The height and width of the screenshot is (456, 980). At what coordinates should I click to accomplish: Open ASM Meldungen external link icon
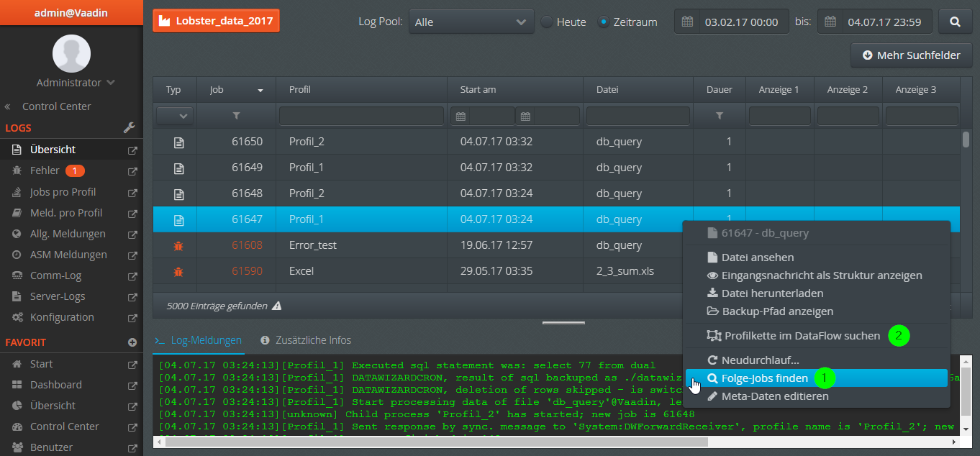pos(132,255)
